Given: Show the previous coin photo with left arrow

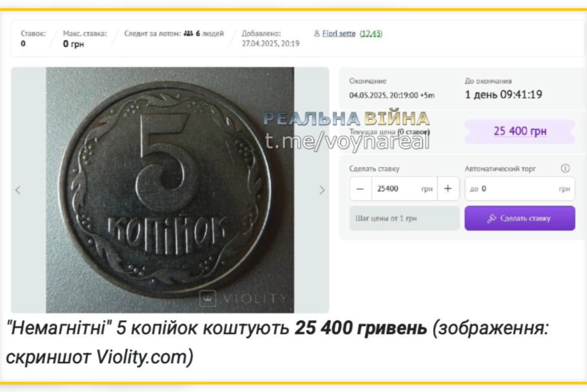Looking at the screenshot, I should 18,190.
